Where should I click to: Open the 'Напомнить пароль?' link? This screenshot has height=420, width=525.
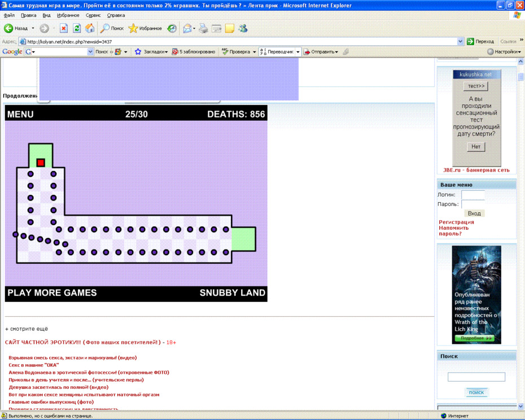tap(454, 231)
